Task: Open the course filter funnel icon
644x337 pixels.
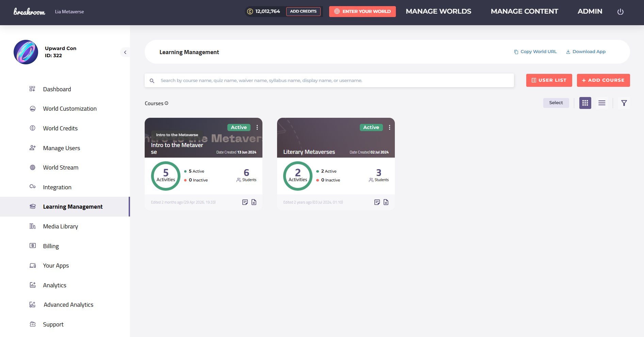Action: point(624,103)
